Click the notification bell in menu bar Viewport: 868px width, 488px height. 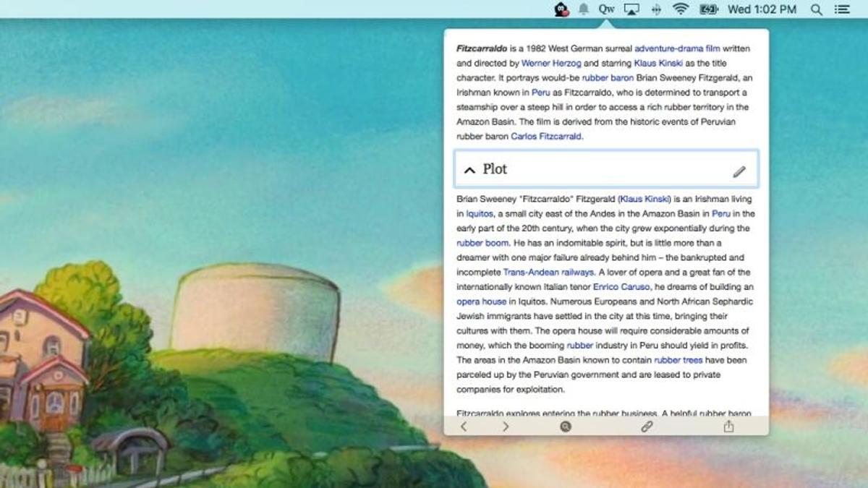click(583, 9)
